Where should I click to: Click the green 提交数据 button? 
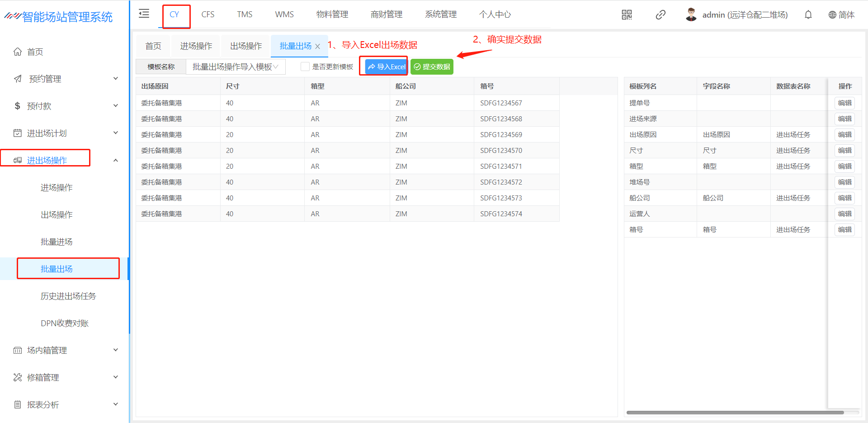coord(432,67)
